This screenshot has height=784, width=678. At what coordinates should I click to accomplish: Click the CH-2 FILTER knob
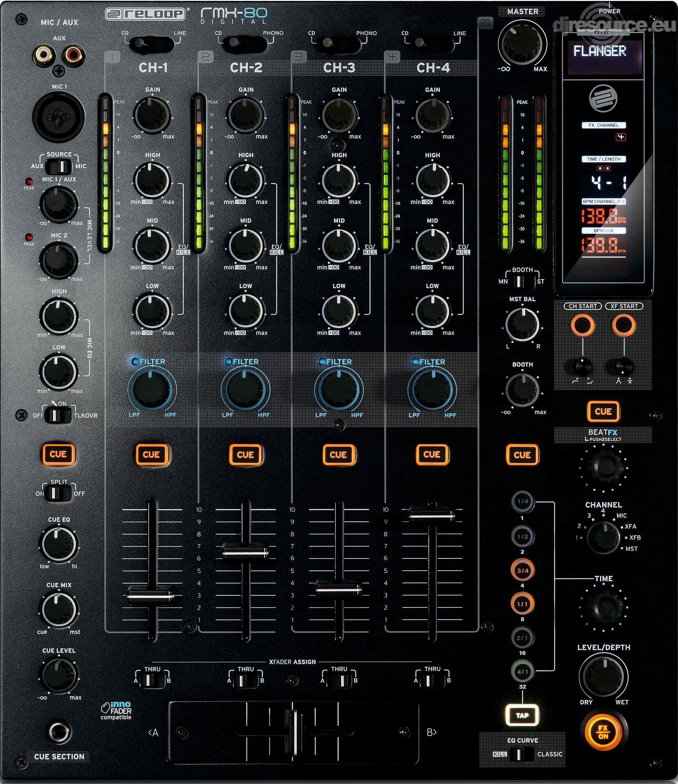click(x=245, y=389)
